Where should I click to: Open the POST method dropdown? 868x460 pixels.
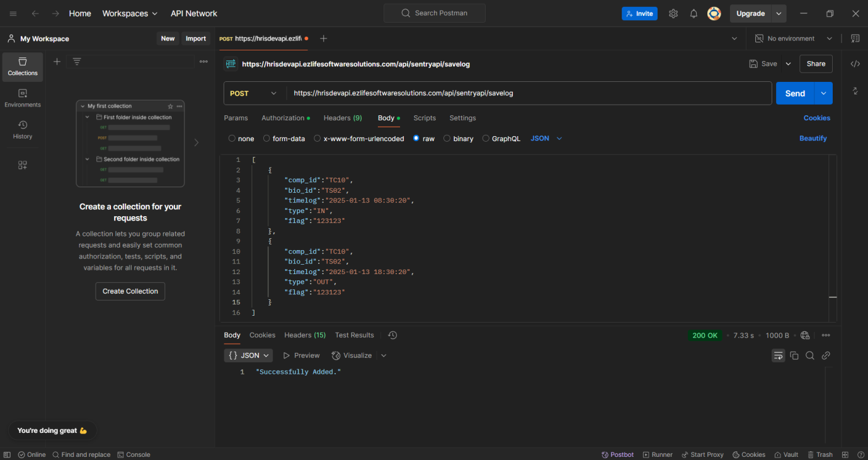click(254, 93)
